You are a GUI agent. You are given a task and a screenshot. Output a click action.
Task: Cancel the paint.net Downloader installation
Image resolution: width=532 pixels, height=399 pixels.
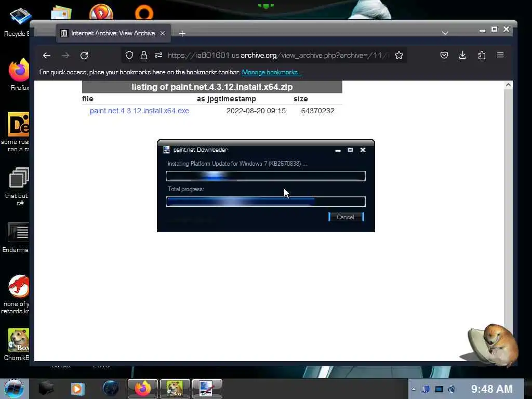[345, 217]
